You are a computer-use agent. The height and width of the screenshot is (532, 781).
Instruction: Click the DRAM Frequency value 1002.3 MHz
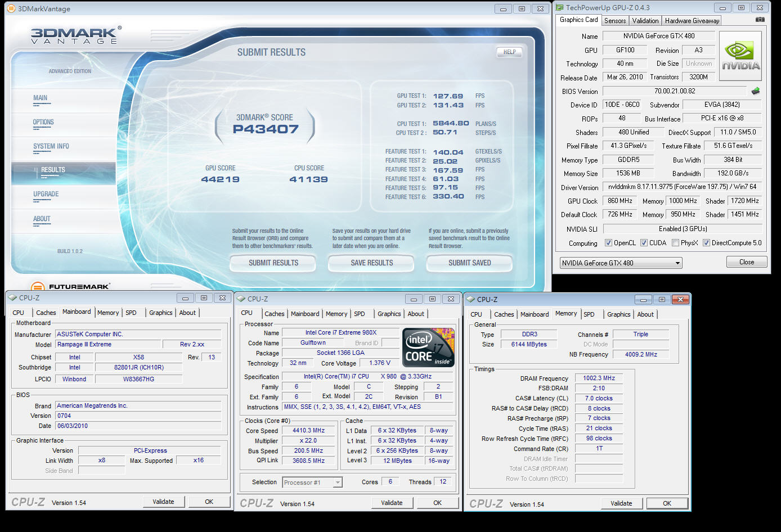599,378
